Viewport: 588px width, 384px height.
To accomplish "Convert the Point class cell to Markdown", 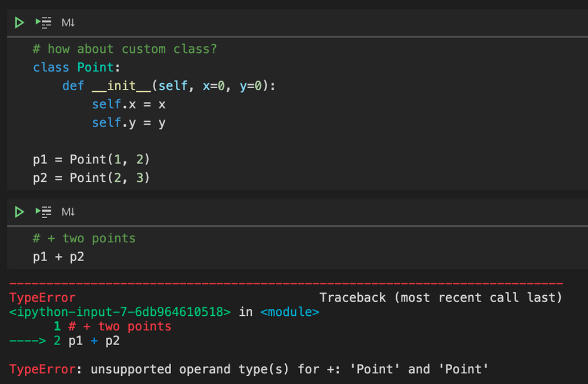I will tap(68, 23).
